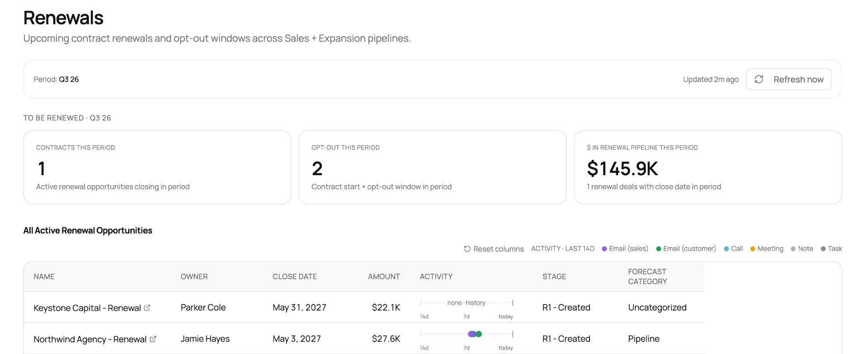Sort by the CLOSE DATE column header
868x354 pixels.
click(x=295, y=277)
